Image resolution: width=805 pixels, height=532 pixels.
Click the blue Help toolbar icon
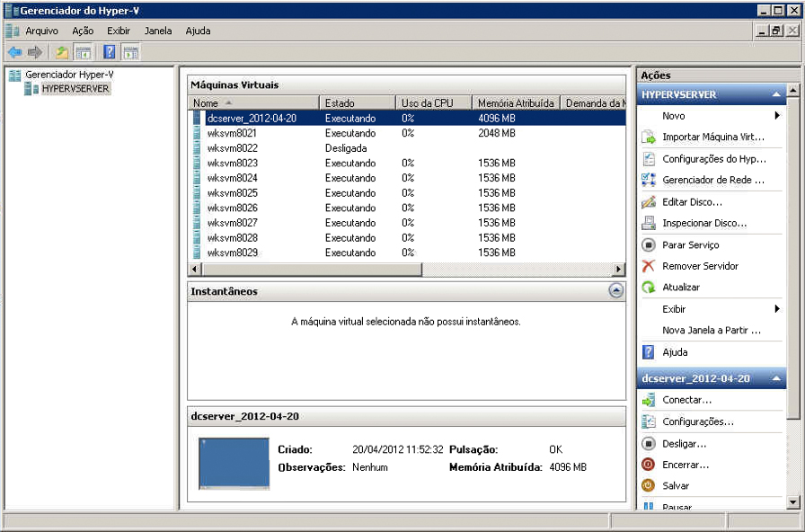coord(109,52)
